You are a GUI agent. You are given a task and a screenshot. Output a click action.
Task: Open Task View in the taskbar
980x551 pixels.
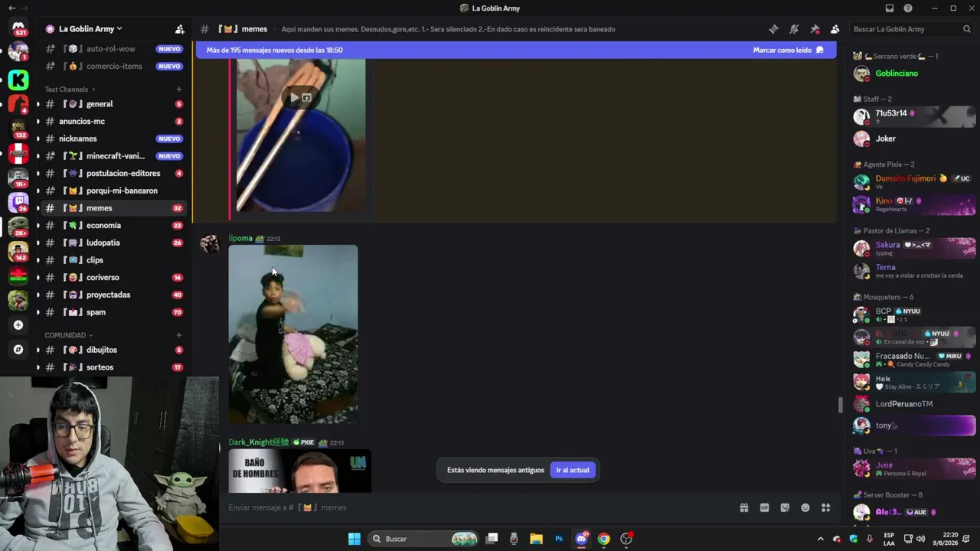(492, 539)
